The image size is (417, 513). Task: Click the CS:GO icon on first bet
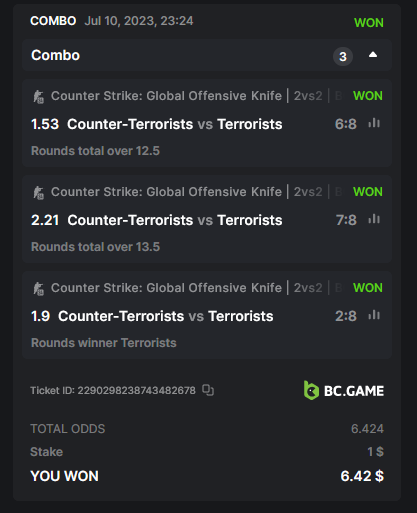(39, 97)
